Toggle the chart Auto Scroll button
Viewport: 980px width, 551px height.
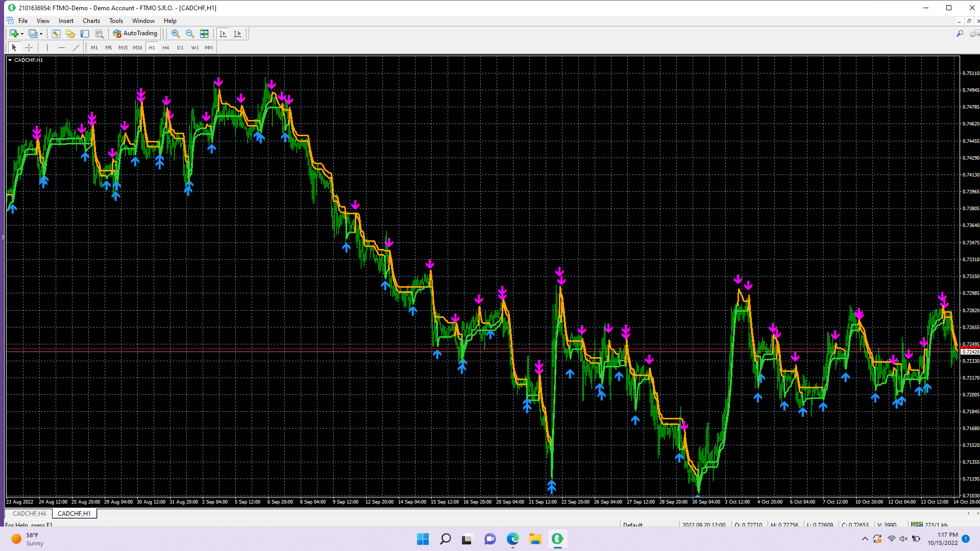click(x=223, y=34)
